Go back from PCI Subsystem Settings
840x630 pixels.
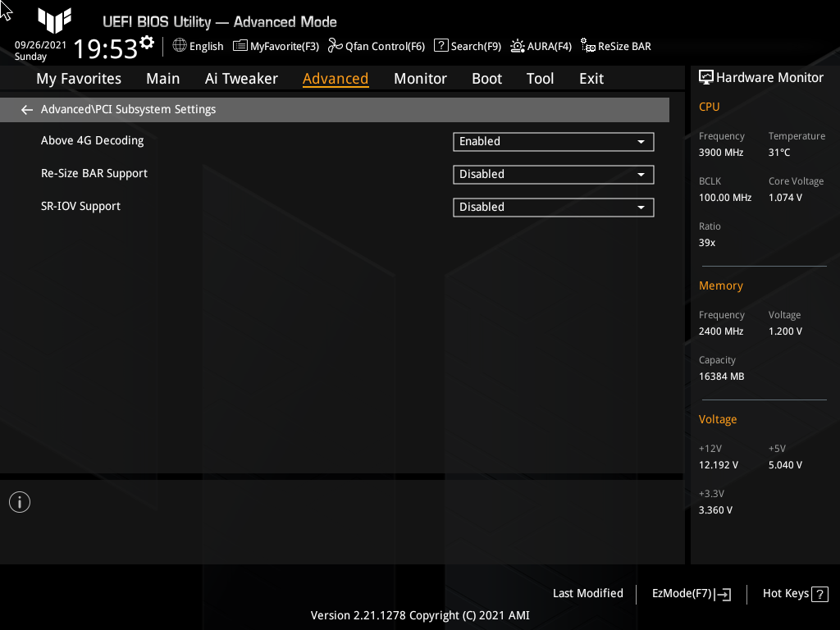coord(26,109)
